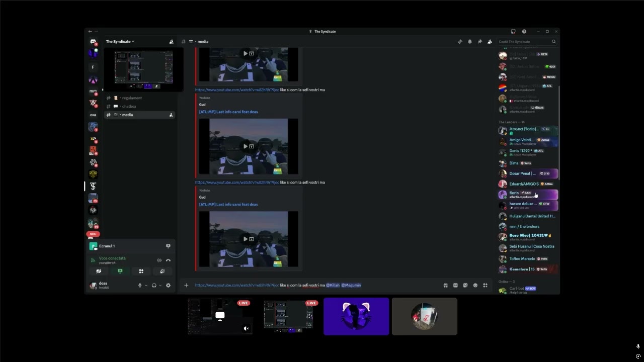Show pinned messages
644x362 pixels.
click(x=479, y=42)
